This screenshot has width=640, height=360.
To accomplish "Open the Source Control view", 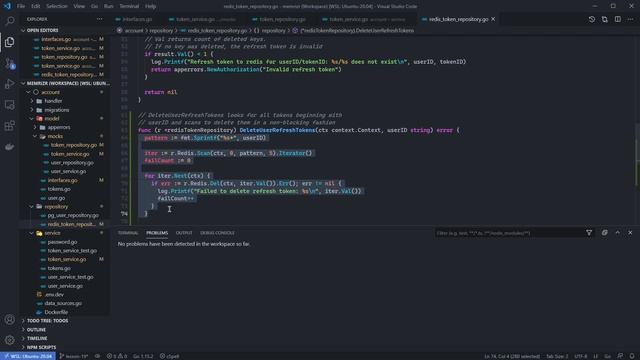I will (x=9, y=63).
